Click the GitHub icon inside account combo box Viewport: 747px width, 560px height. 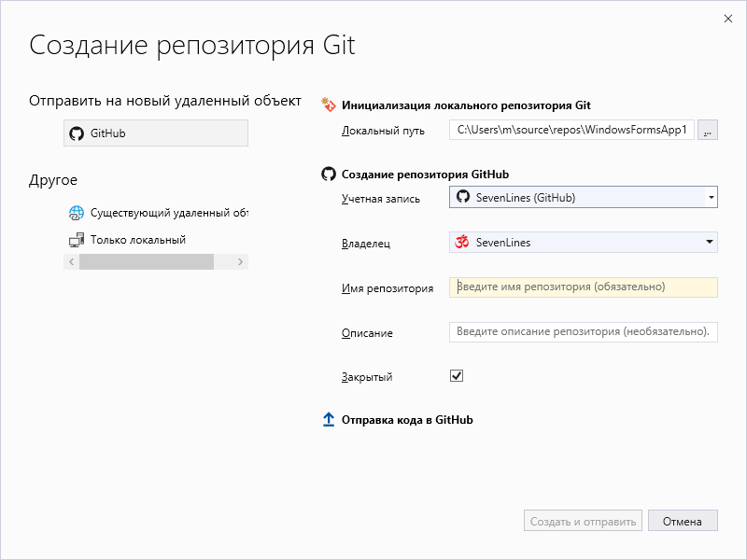(463, 196)
